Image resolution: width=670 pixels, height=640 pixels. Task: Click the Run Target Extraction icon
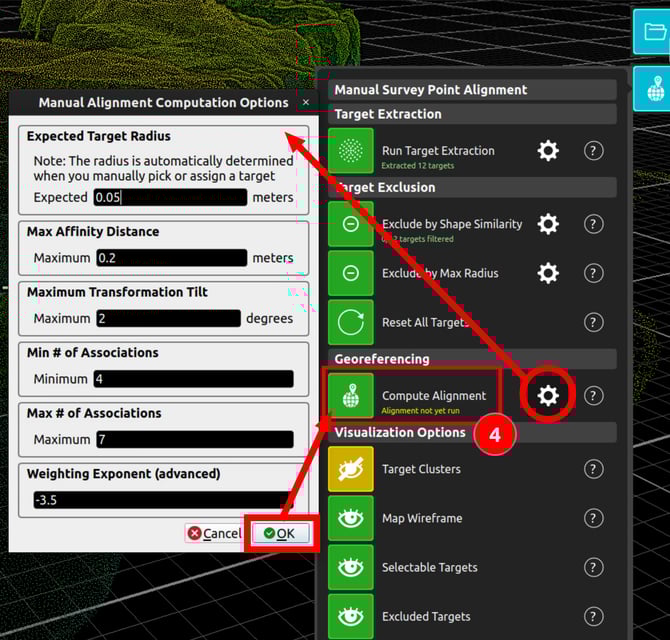[350, 151]
